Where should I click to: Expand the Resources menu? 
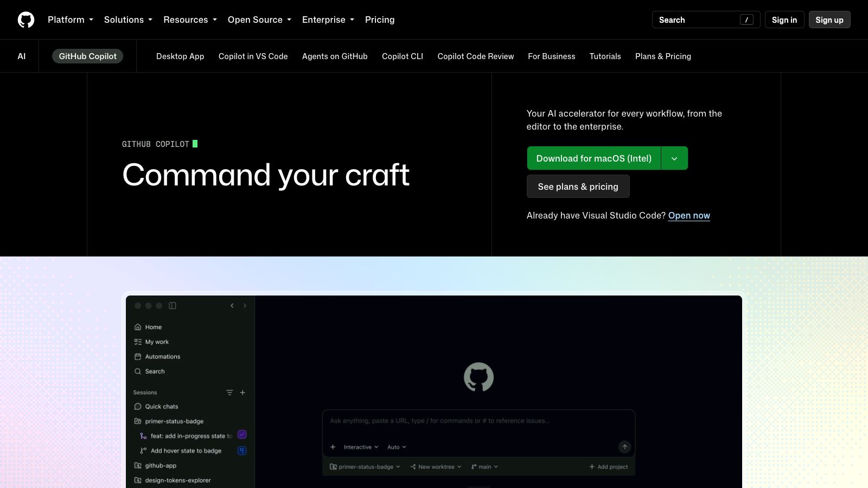pos(190,20)
